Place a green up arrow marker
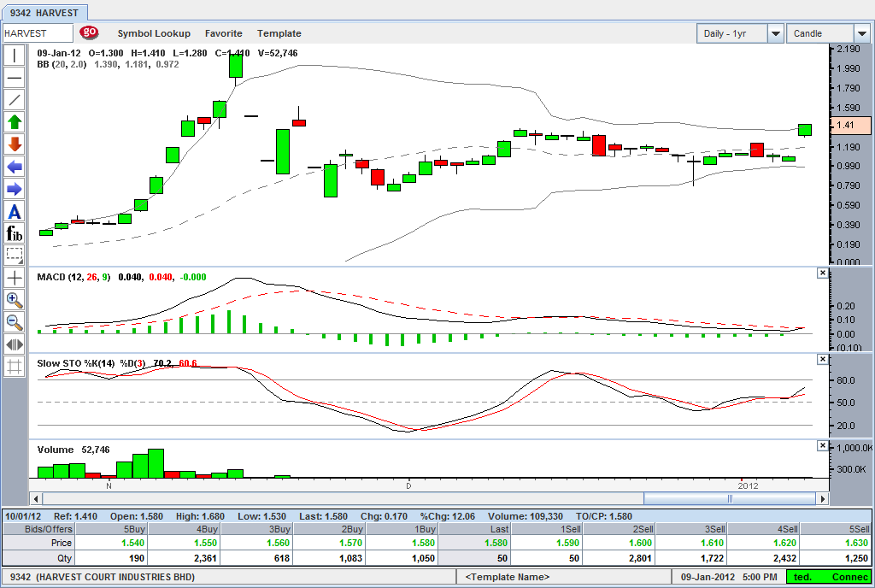The height and width of the screenshot is (588, 875). [15, 122]
